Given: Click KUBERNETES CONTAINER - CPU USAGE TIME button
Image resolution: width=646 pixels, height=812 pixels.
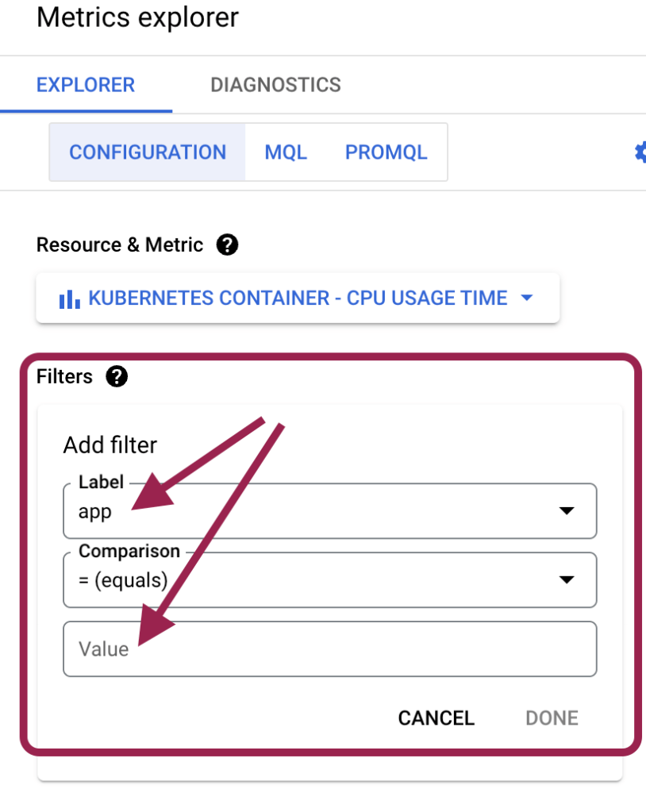Looking at the screenshot, I should coord(298,298).
